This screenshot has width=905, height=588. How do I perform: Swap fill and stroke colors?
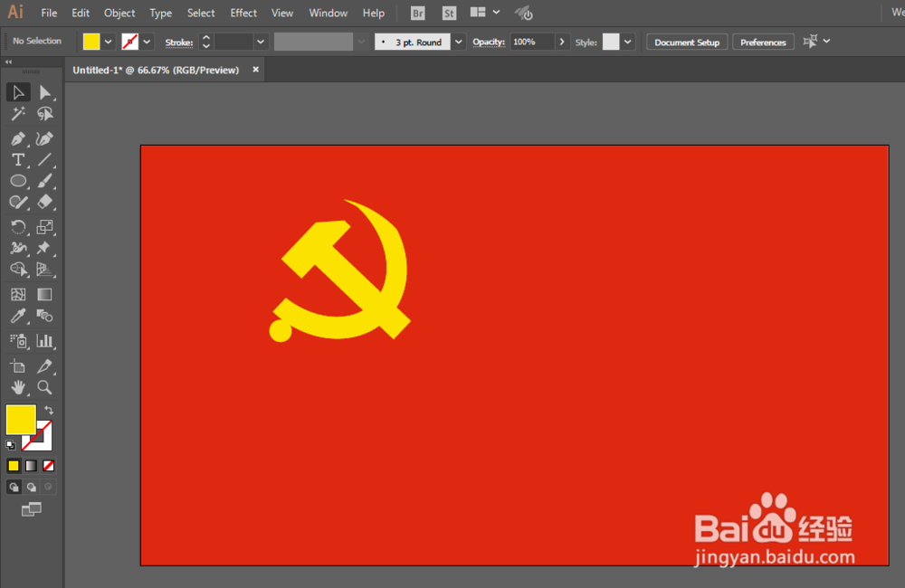point(49,411)
